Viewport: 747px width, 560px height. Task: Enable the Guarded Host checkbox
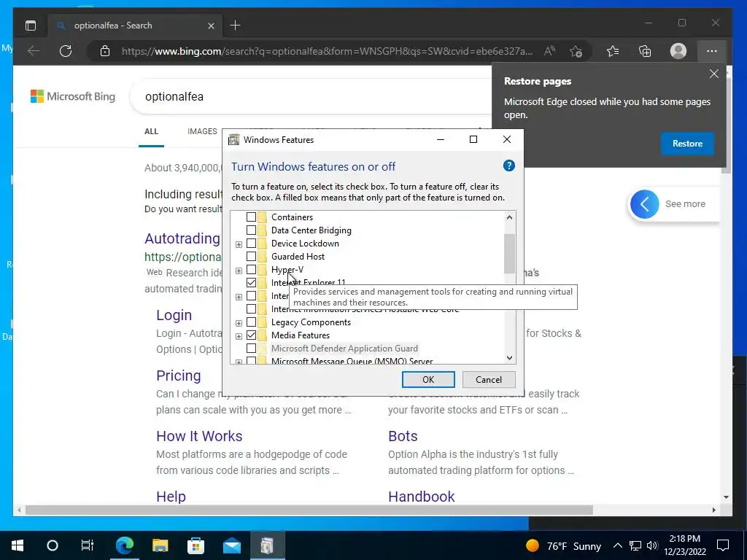251,256
